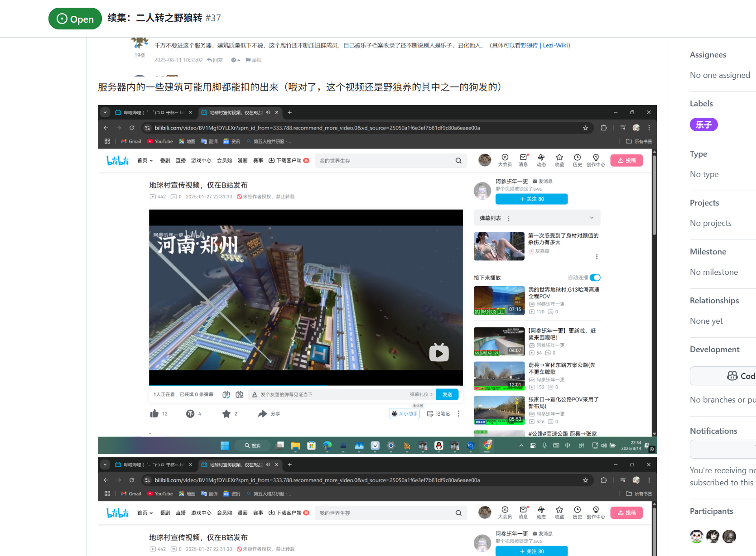
Task: Click the favorite star icon showing 2
Action: tap(226, 413)
